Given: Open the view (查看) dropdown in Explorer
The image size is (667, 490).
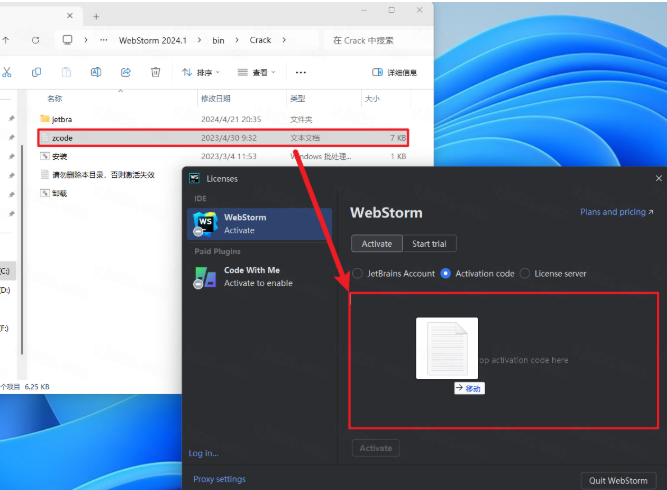Looking at the screenshot, I should (x=257, y=72).
